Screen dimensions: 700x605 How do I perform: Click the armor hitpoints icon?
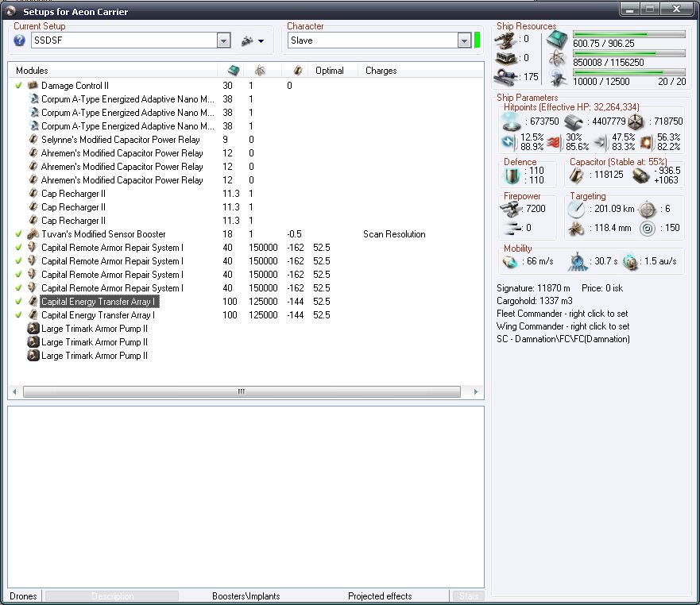(x=573, y=121)
